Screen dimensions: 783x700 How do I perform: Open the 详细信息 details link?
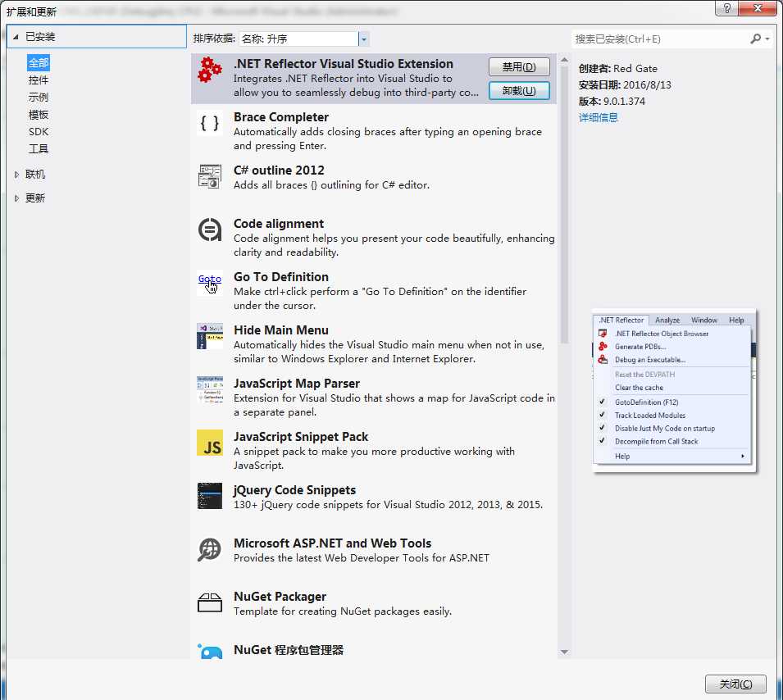tap(599, 117)
